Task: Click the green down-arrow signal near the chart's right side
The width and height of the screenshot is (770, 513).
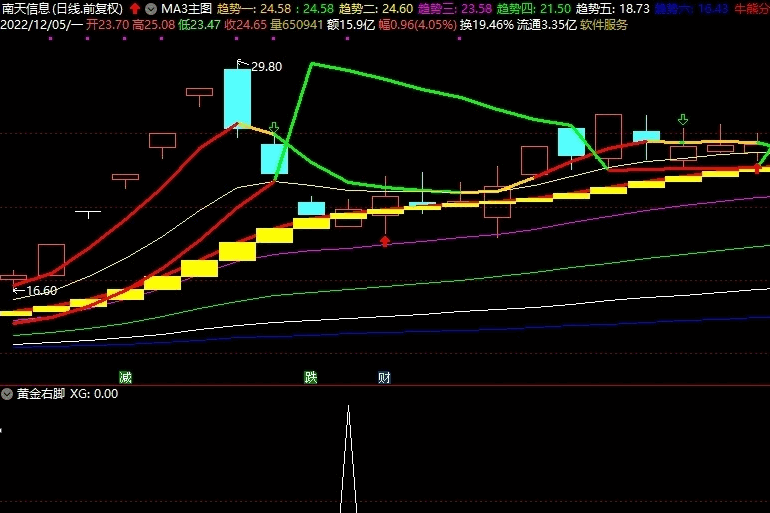Action: (x=683, y=119)
